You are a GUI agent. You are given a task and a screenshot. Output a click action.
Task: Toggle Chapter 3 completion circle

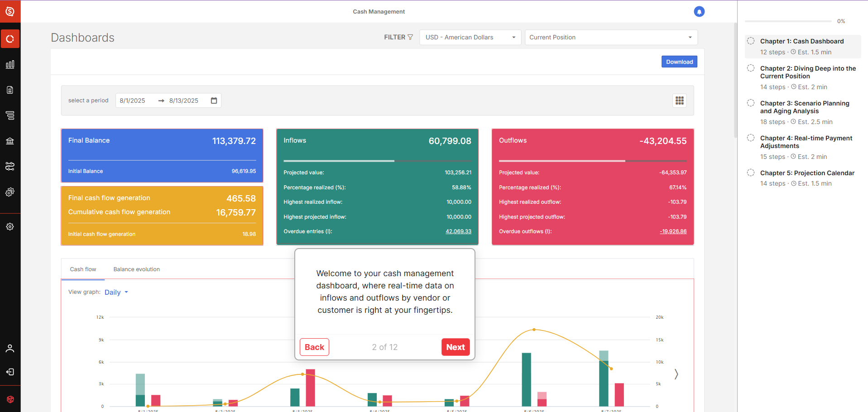point(751,103)
